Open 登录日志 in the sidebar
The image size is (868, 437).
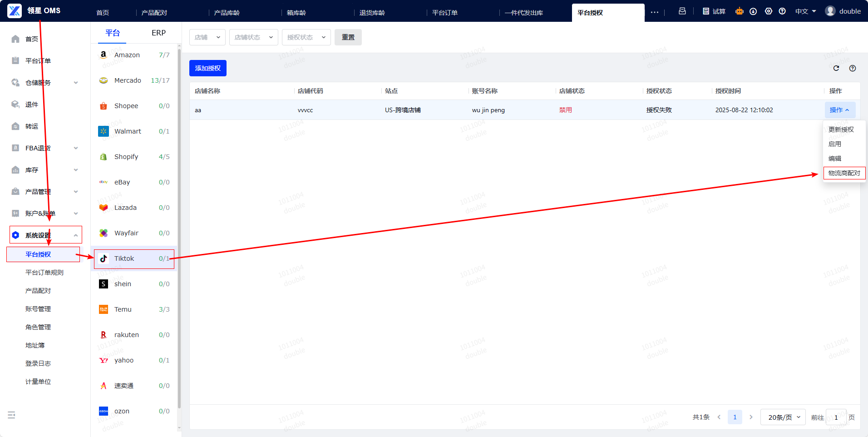[x=38, y=363]
